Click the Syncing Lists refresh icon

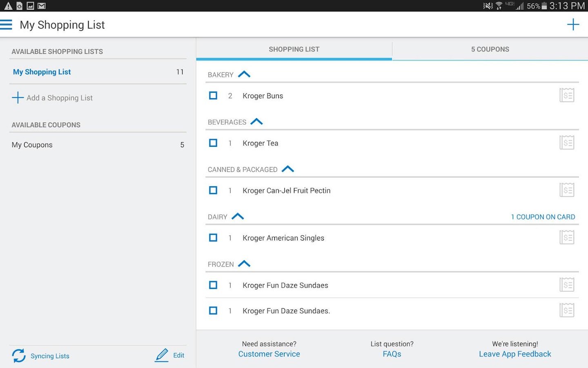[19, 356]
